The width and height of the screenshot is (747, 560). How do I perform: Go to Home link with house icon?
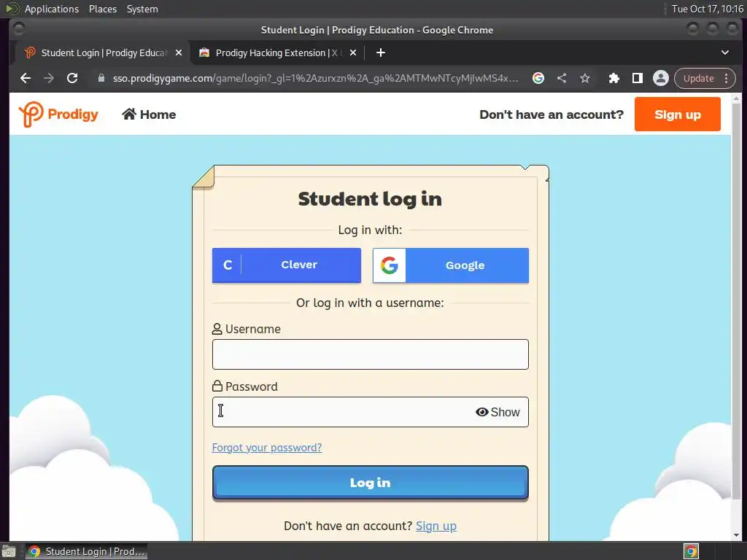[149, 114]
